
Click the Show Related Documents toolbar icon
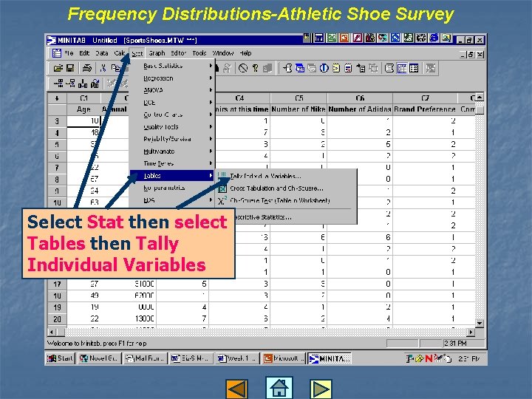[361, 69]
